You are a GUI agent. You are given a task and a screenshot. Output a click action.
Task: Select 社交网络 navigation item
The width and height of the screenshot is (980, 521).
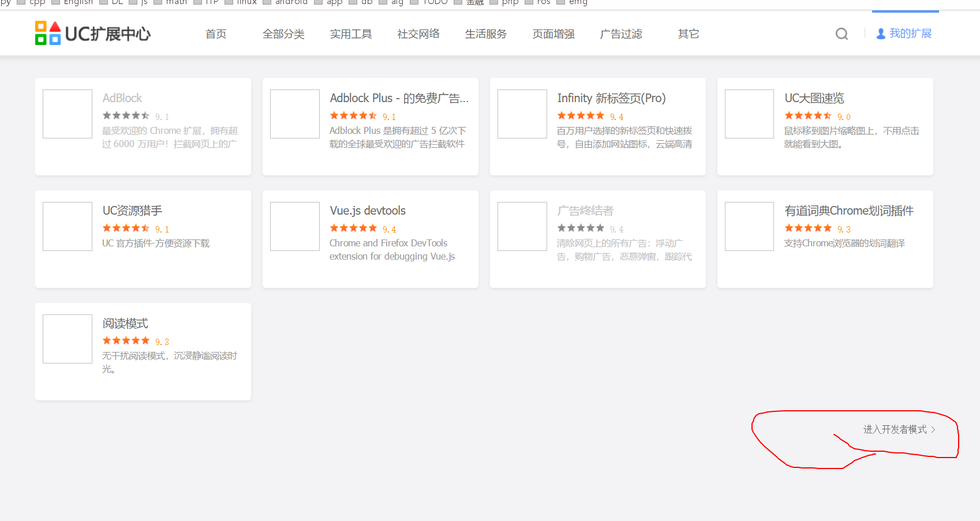[x=418, y=34]
